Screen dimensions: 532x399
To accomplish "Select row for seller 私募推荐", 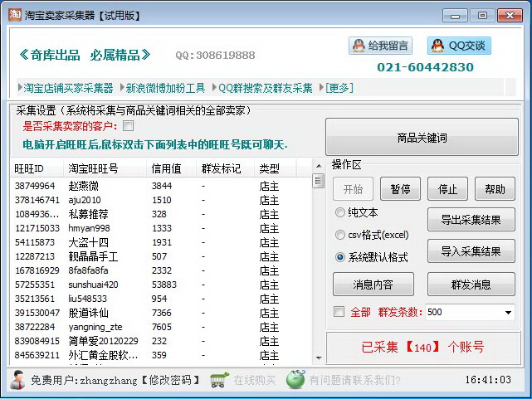I will (161, 214).
